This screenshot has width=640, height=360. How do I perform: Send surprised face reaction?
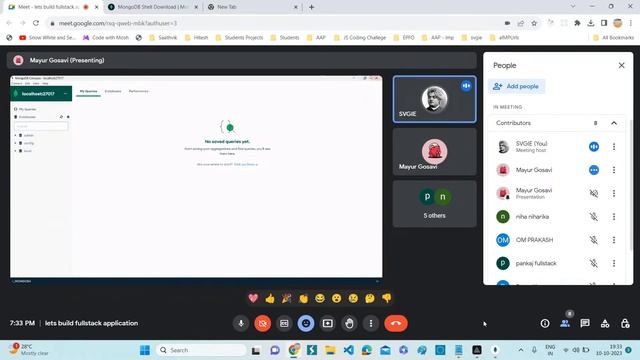point(336,298)
